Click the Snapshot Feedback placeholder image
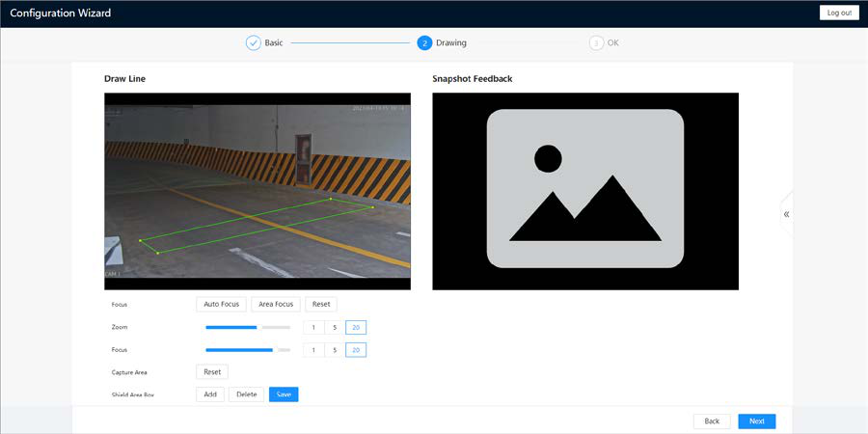 [x=585, y=191]
